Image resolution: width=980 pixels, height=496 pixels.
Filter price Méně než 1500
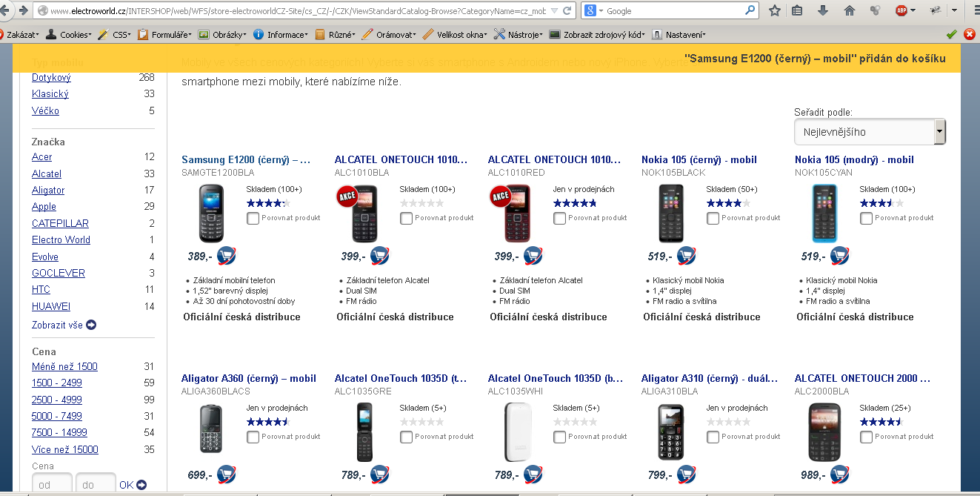[x=64, y=366]
